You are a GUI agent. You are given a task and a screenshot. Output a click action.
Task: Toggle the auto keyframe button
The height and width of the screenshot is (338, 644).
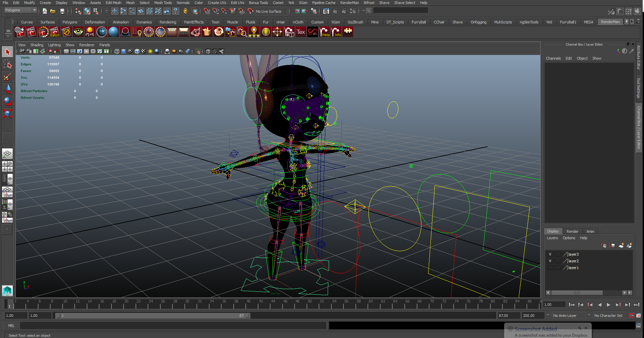(x=631, y=316)
